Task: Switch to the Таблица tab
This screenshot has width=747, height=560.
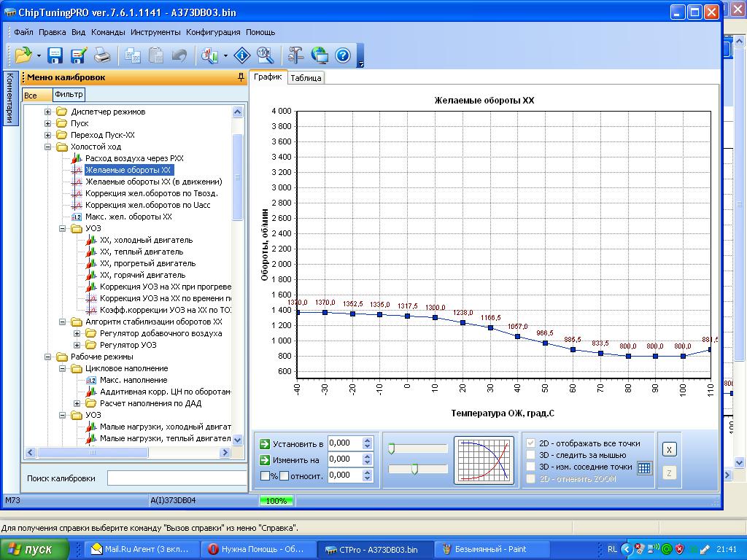Action: click(x=306, y=78)
